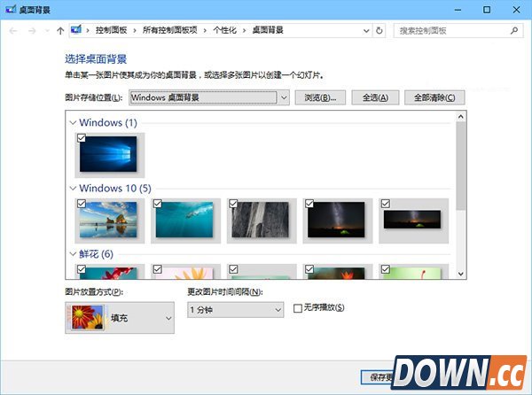Open the recent locations dropdown arrow
The image size is (532, 395).
[x=47, y=31]
